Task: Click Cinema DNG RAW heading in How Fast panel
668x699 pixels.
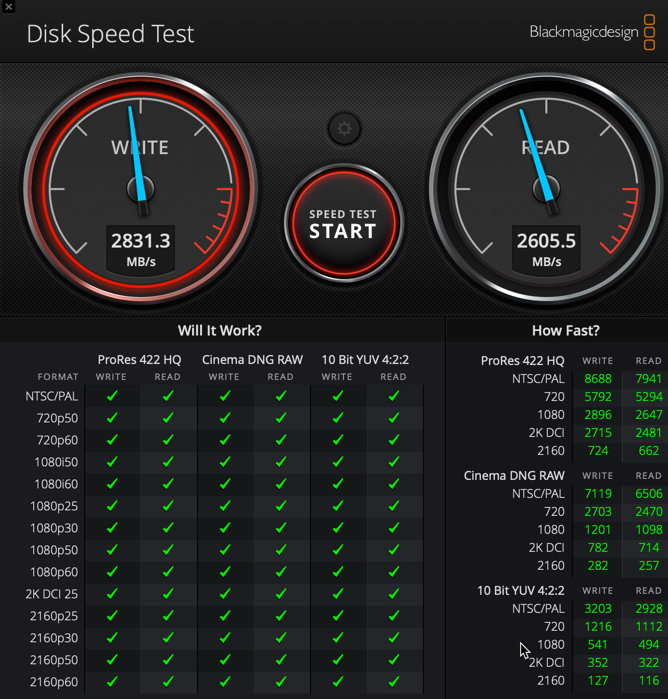Action: pyautogui.click(x=514, y=476)
